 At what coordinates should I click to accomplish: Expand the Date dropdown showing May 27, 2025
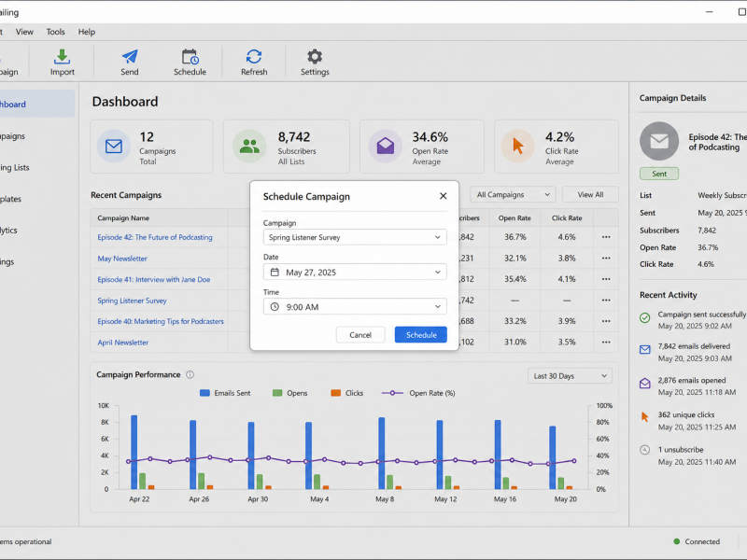click(355, 272)
